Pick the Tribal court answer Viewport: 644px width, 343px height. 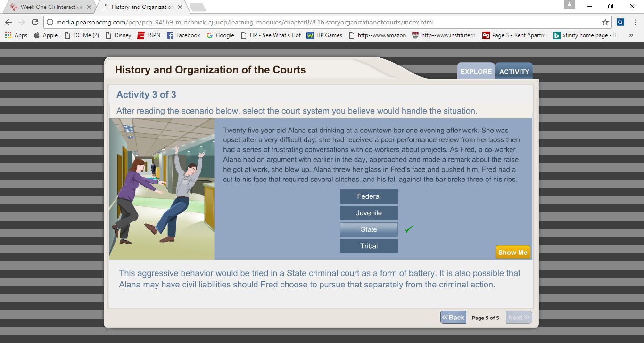click(x=369, y=246)
